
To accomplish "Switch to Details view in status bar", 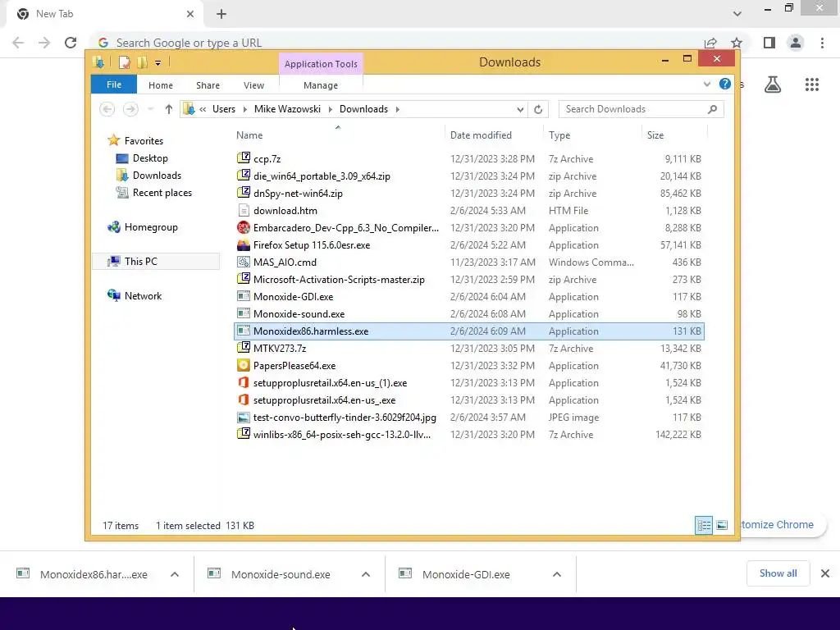I will [x=703, y=525].
